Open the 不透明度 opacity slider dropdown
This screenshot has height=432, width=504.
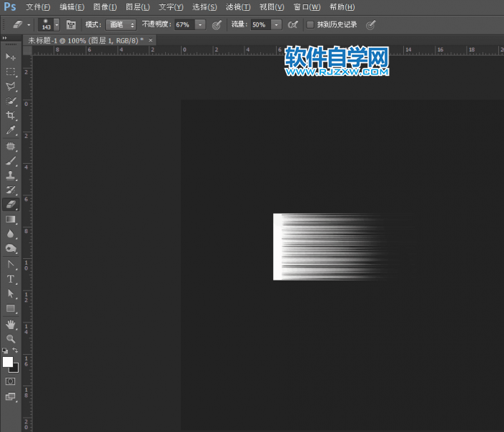(200, 24)
